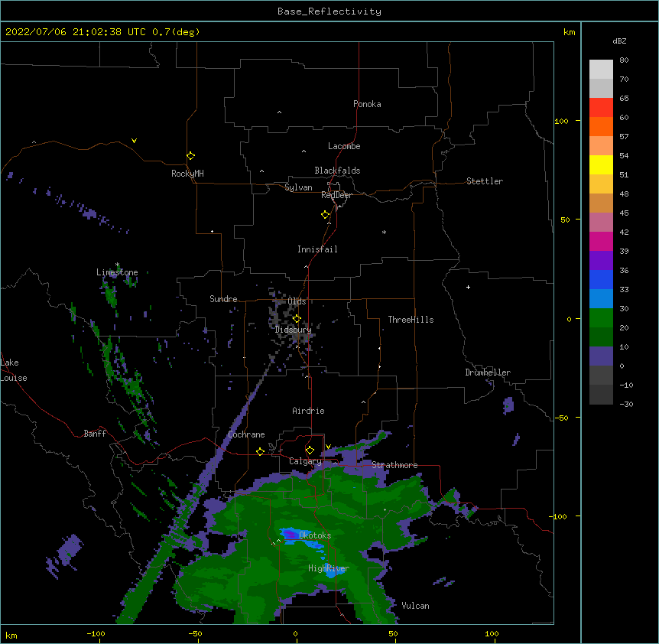Click the Drumheller label
Image resolution: width=659 pixels, height=644 pixels.
click(488, 372)
